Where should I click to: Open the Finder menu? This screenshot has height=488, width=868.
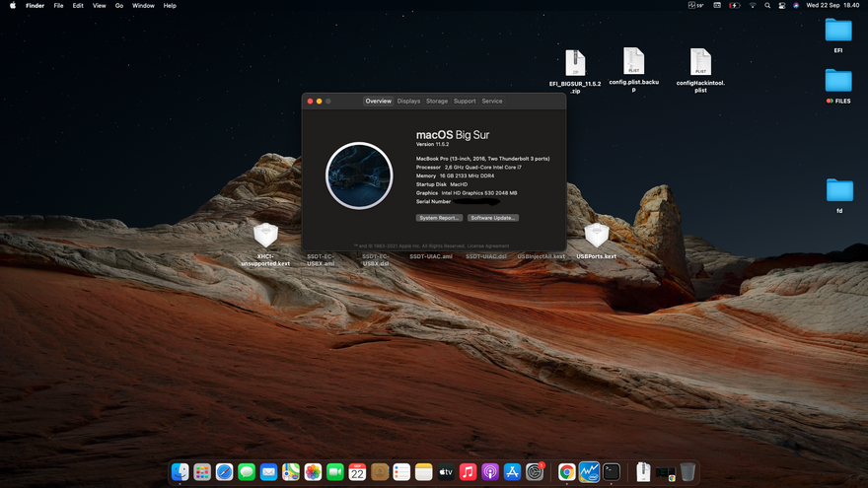(35, 6)
